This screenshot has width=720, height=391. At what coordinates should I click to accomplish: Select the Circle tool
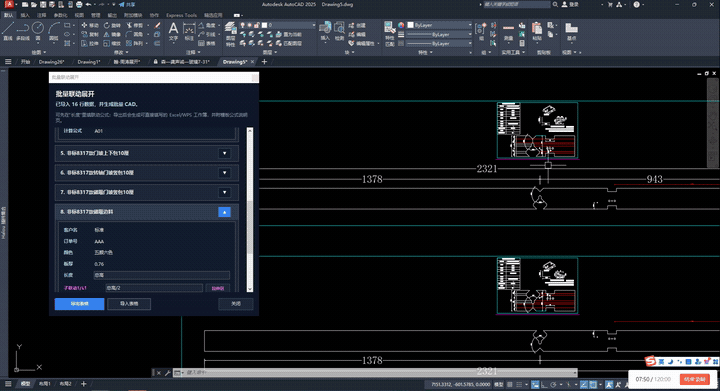[38, 31]
